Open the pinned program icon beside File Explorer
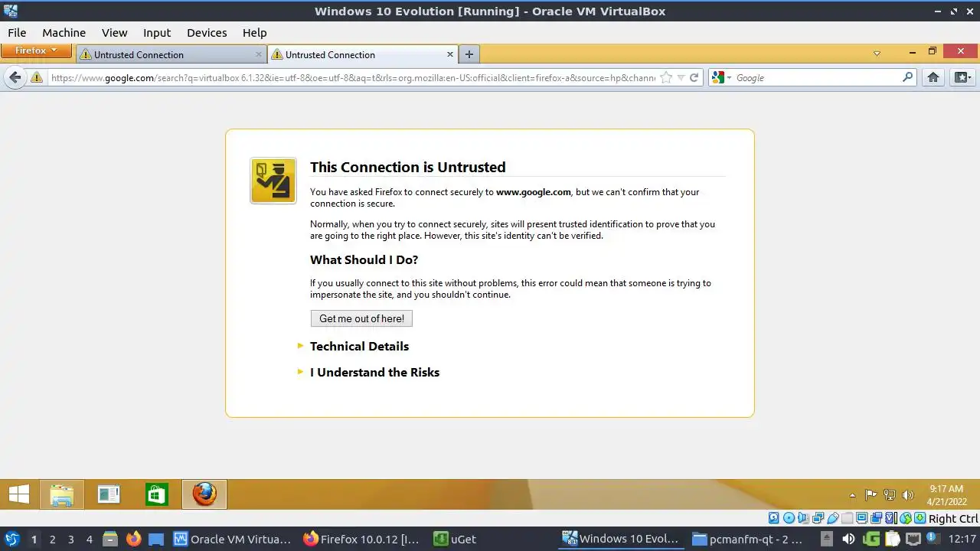980x551 pixels. (x=109, y=494)
